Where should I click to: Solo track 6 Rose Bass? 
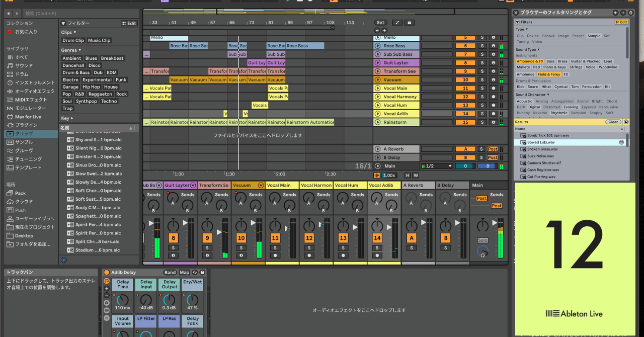pyautogui.click(x=481, y=46)
